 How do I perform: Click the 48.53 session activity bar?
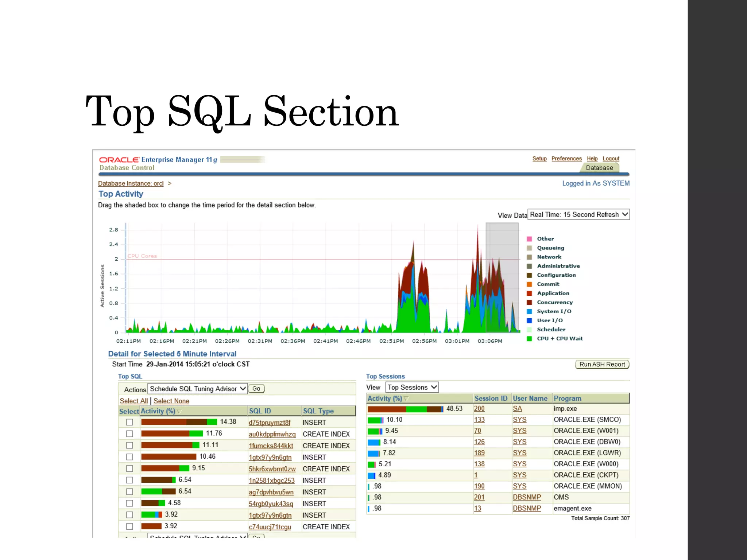(406, 409)
